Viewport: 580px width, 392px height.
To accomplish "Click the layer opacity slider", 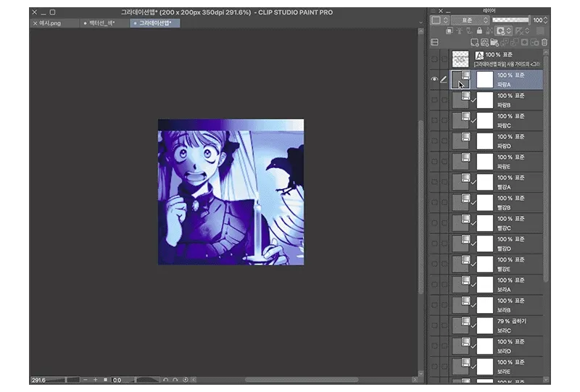I will [510, 20].
